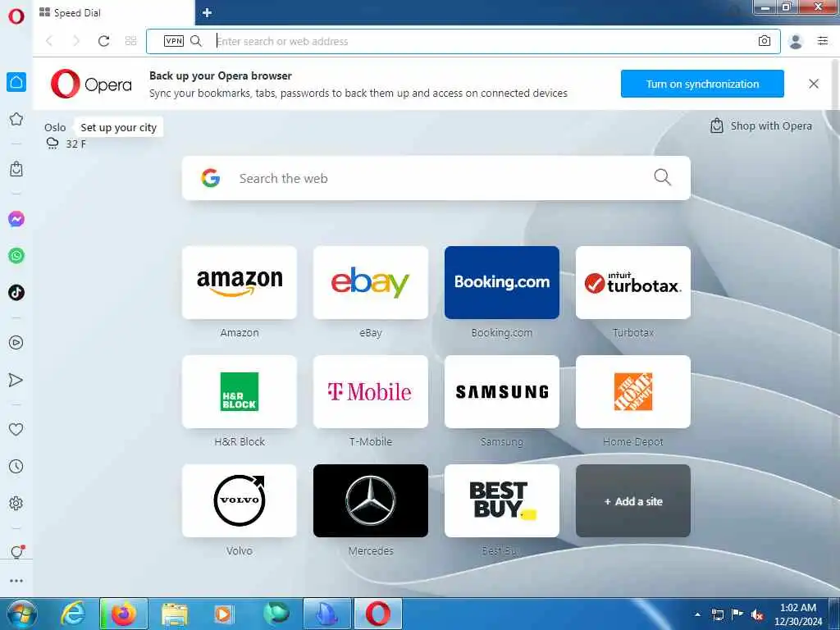Open the Turbotax speed dial tile

tap(633, 282)
